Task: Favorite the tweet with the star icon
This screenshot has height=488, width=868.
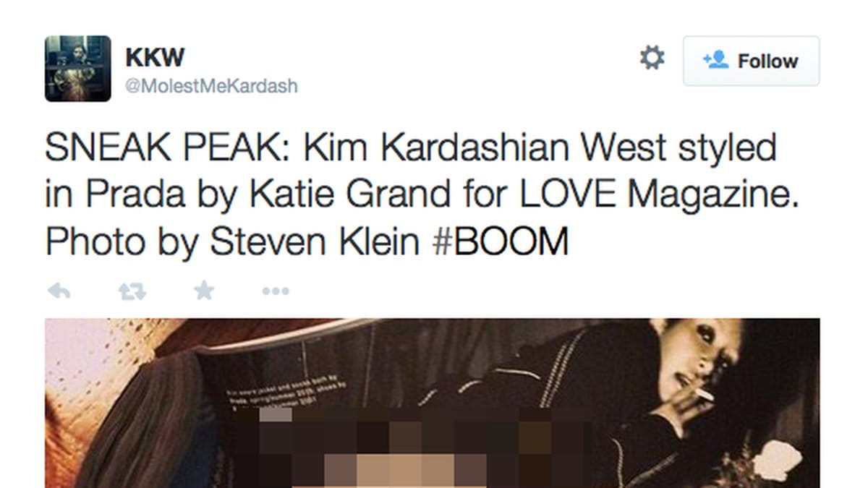Action: pos(204,291)
